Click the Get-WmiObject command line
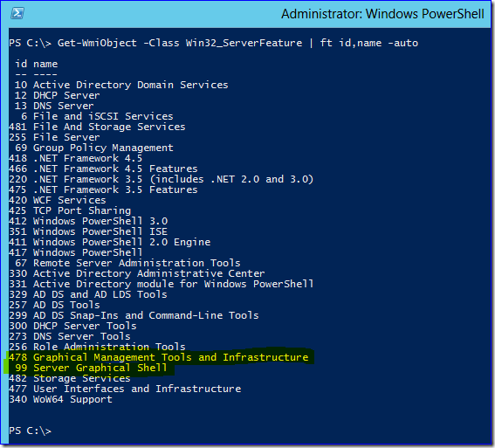 coord(213,43)
